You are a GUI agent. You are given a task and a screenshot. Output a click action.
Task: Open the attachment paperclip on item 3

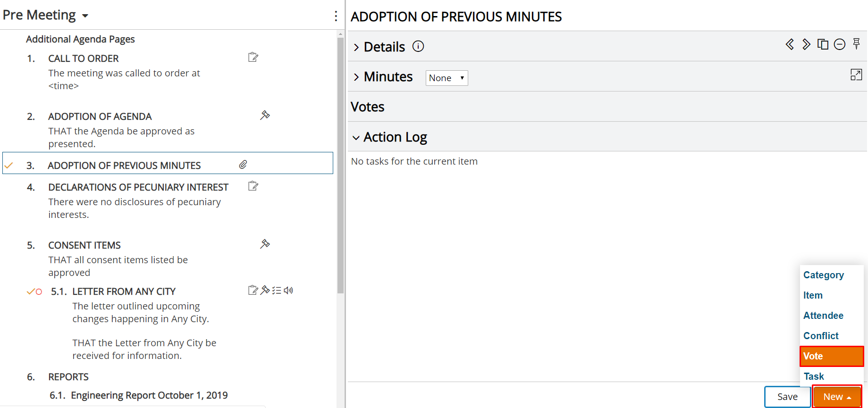(243, 165)
